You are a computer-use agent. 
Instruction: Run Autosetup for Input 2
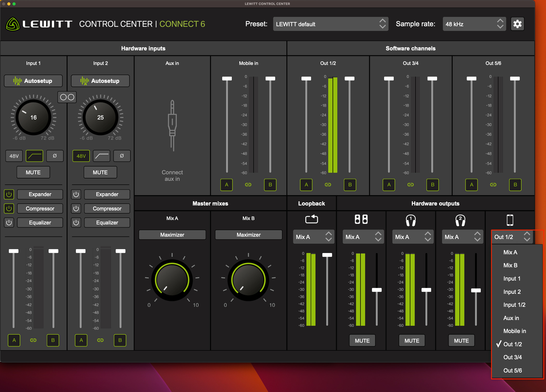[x=100, y=81]
